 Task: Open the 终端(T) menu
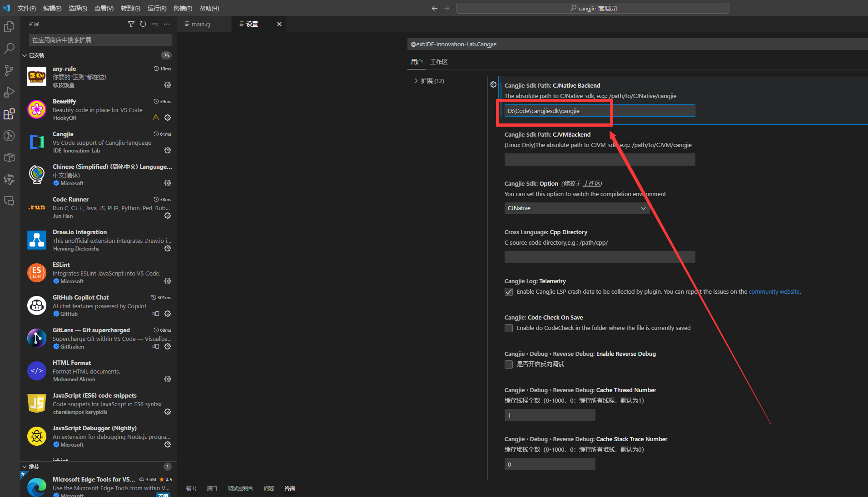click(183, 8)
